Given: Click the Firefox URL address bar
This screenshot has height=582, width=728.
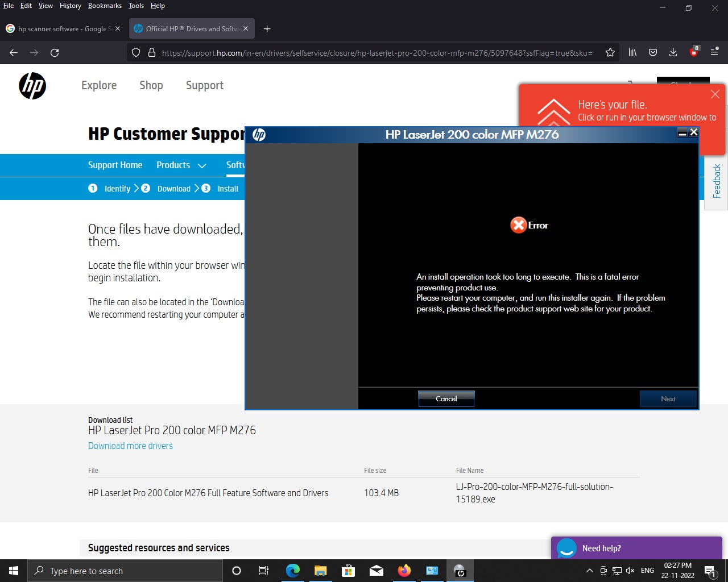Looking at the screenshot, I should [x=375, y=53].
